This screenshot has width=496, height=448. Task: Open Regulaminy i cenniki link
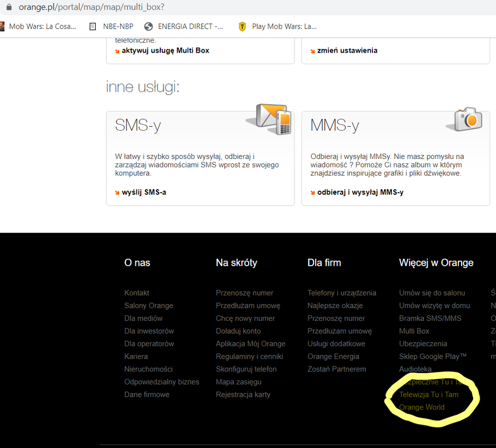point(249,356)
